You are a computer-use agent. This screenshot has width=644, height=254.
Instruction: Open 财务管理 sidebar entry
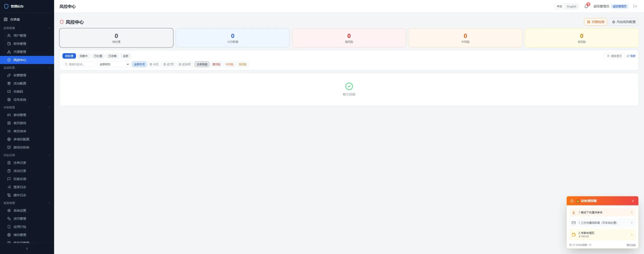(27, 44)
